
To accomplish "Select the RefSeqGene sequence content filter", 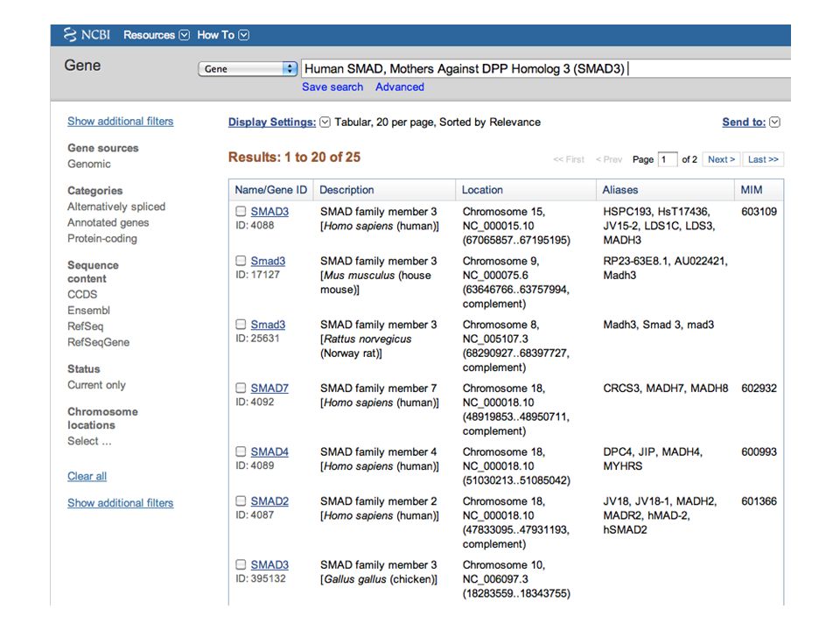I will point(99,342).
